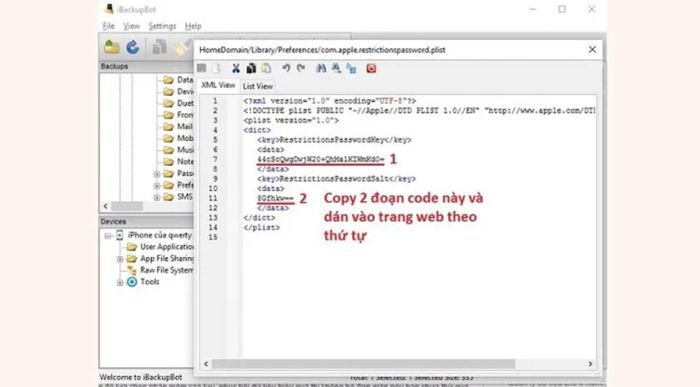This screenshot has width=700, height=387.
Task: Expand the Tools tree node
Action: (120, 283)
